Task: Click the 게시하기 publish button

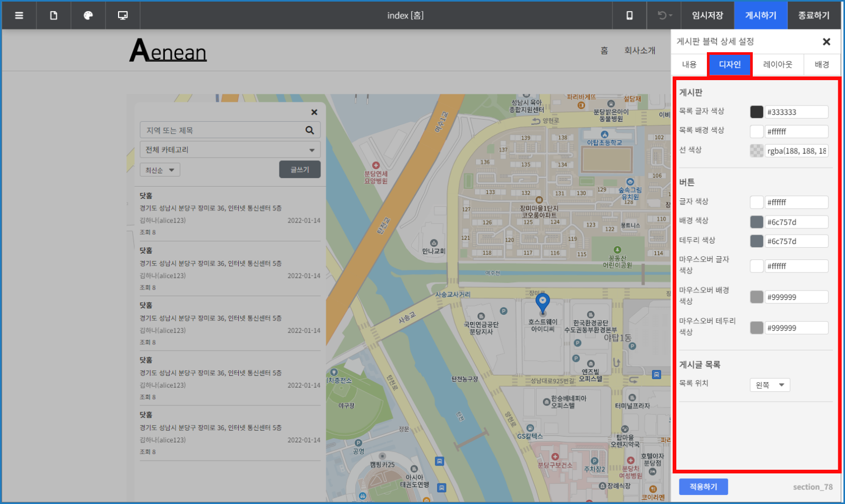Action: click(760, 15)
